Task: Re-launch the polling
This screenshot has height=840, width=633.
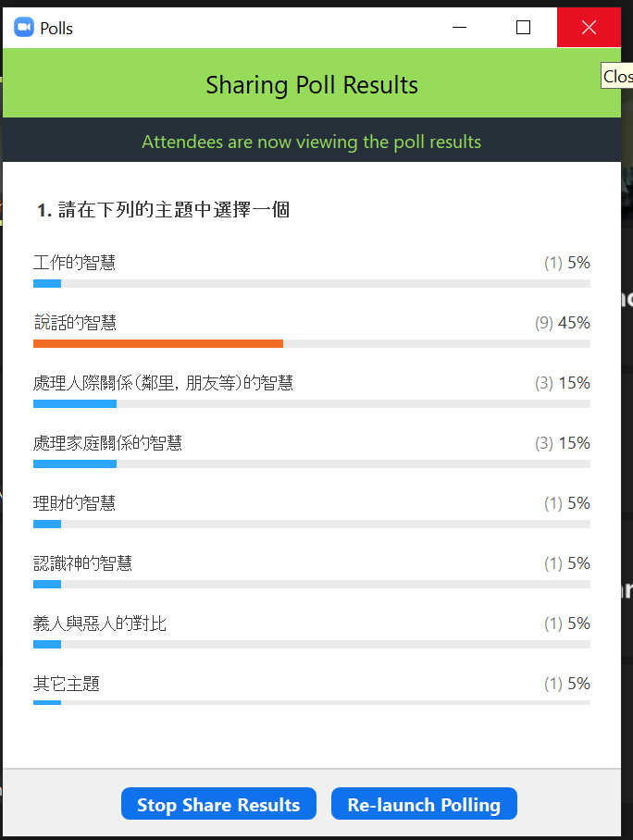Action: pos(424,804)
